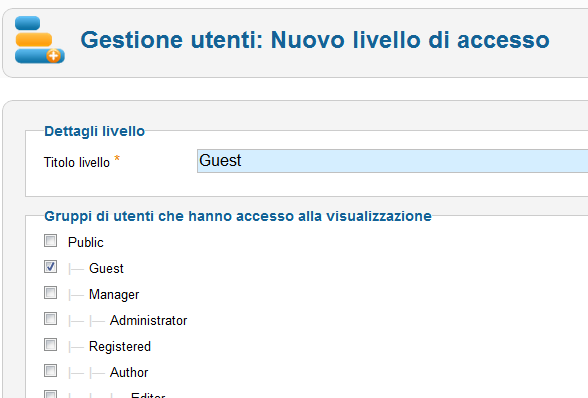Click the 'Registered' group label
This screenshot has width=588, height=398.
pos(120,346)
